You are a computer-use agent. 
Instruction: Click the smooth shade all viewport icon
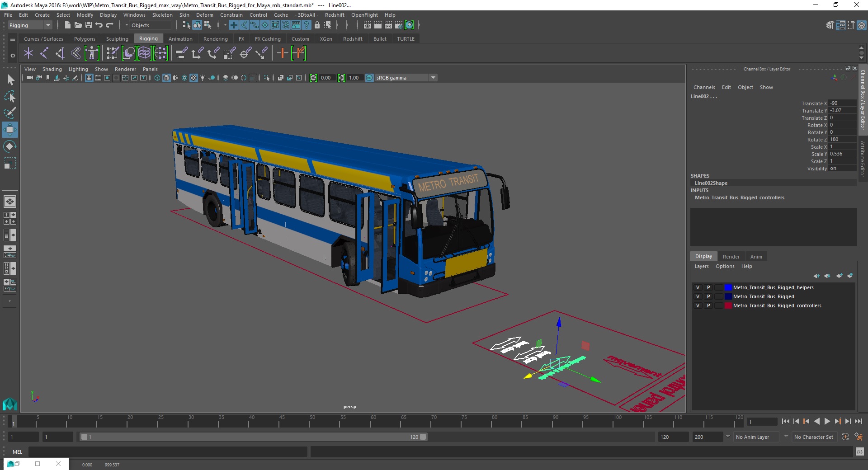[x=166, y=78]
